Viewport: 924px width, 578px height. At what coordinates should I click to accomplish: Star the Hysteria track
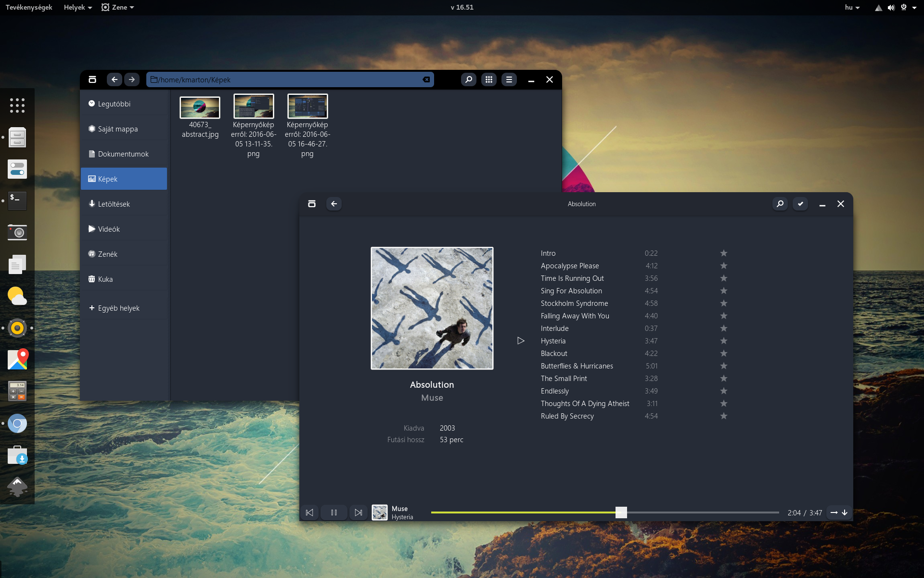coord(723,341)
